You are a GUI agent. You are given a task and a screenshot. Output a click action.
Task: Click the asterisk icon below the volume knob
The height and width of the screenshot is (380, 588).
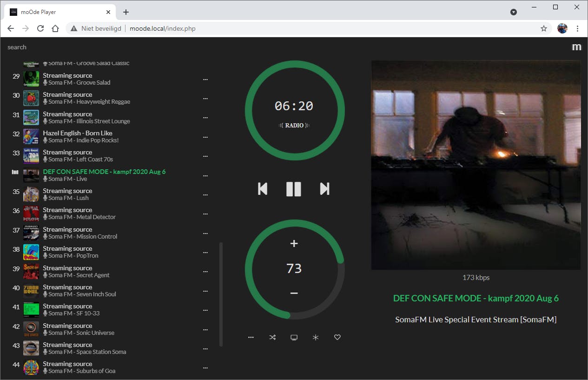click(316, 337)
